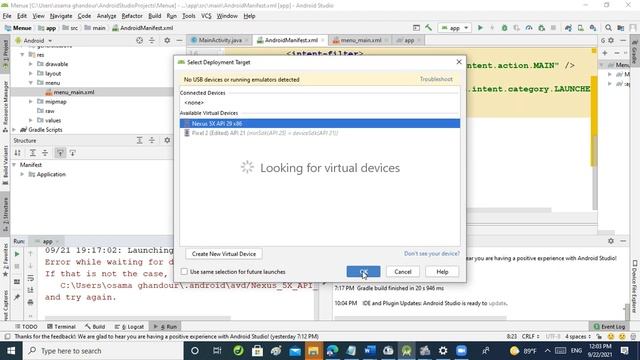Open the Build menu

click(154, 16)
